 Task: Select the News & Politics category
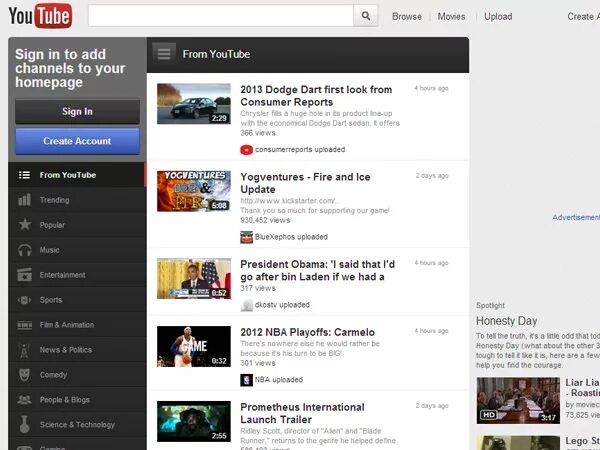[77, 350]
